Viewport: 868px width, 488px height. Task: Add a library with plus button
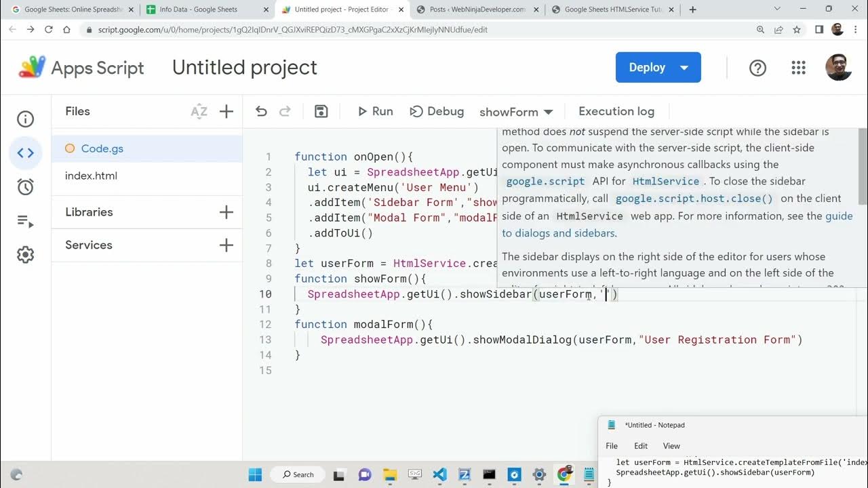(x=226, y=212)
